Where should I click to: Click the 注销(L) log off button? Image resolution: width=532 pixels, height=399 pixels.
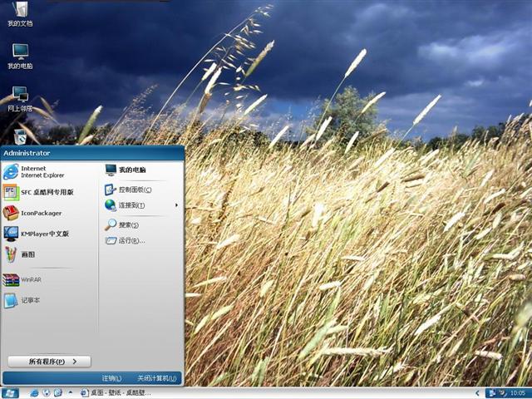[111, 378]
